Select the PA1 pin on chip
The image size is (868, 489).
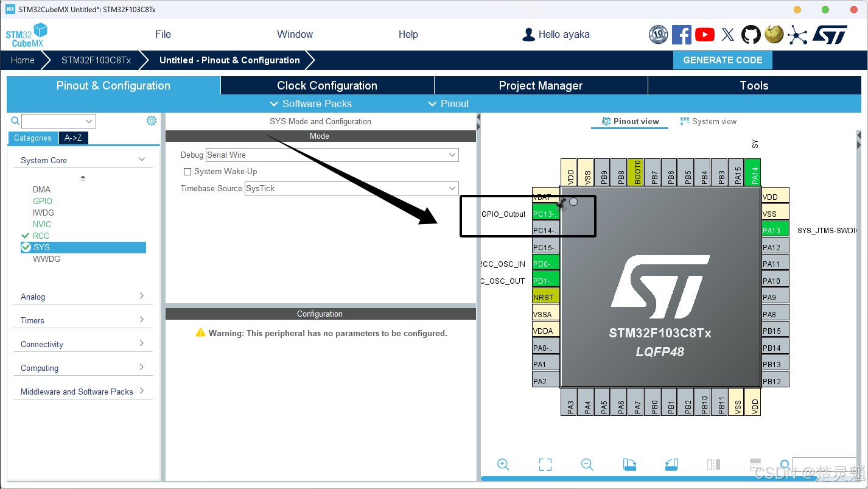click(545, 364)
